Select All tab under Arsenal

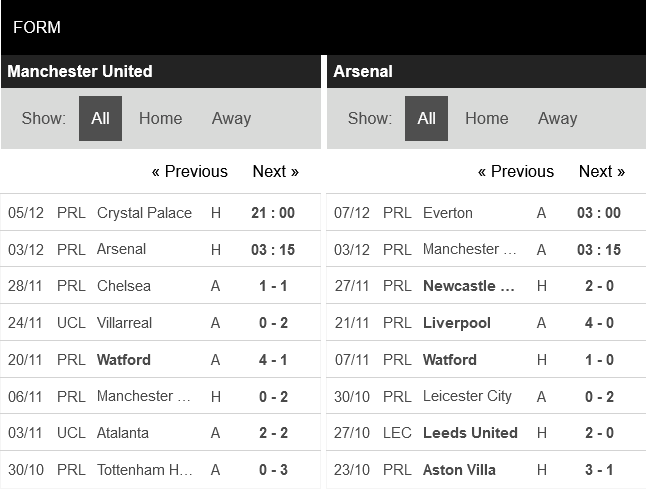[426, 118]
